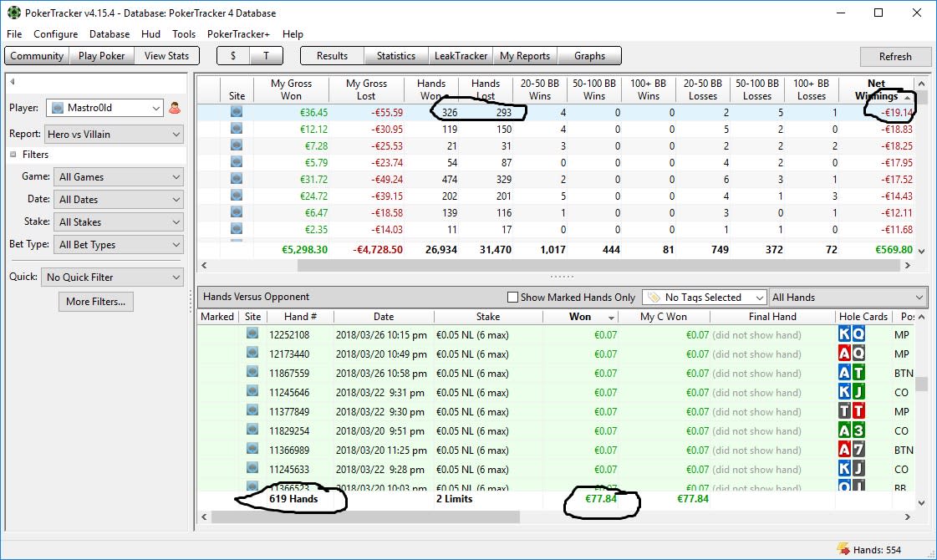
Task: Click site icon in the €2.35 row
Action: (237, 229)
